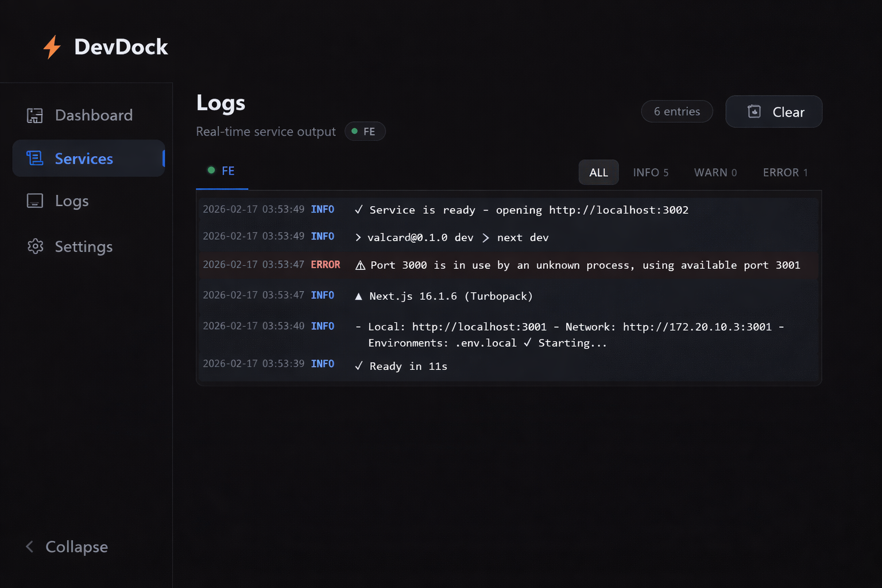Screen dimensions: 882x588
Task: Click the Logs terminal icon in sidebar
Action: (35, 201)
